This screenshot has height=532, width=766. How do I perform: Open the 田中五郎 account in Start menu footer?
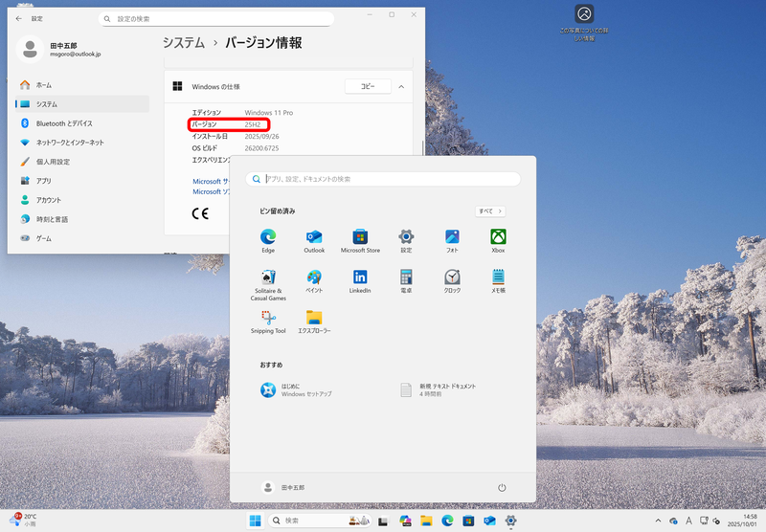pyautogui.click(x=283, y=488)
